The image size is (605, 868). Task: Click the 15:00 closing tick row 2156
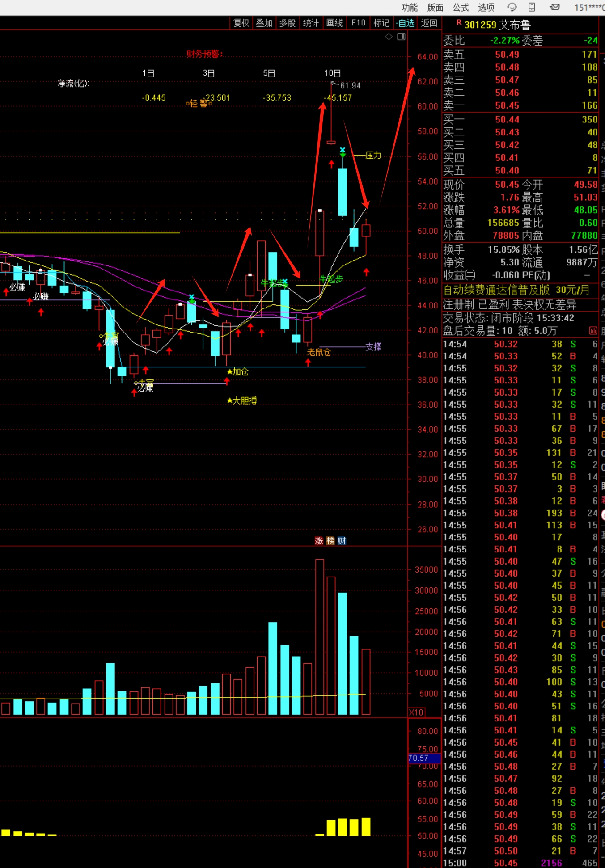(520, 863)
